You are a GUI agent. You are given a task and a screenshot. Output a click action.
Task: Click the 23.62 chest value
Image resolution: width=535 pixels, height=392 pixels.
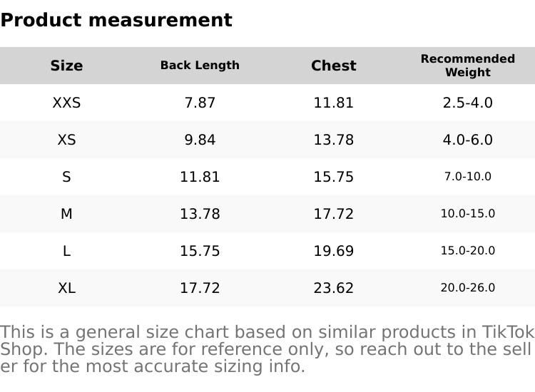click(333, 288)
